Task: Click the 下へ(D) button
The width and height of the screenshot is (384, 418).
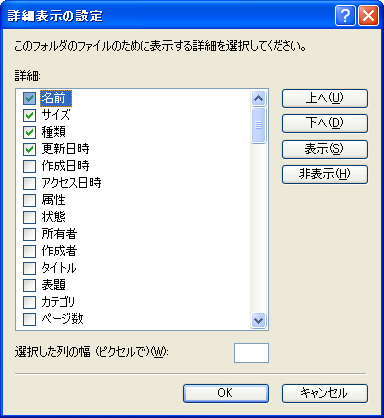Action: click(x=325, y=123)
